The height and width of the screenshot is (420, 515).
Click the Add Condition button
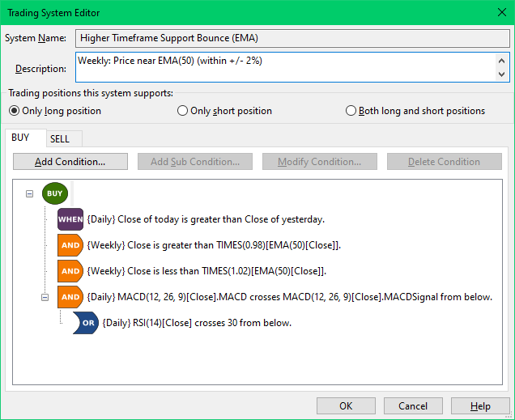coord(70,161)
